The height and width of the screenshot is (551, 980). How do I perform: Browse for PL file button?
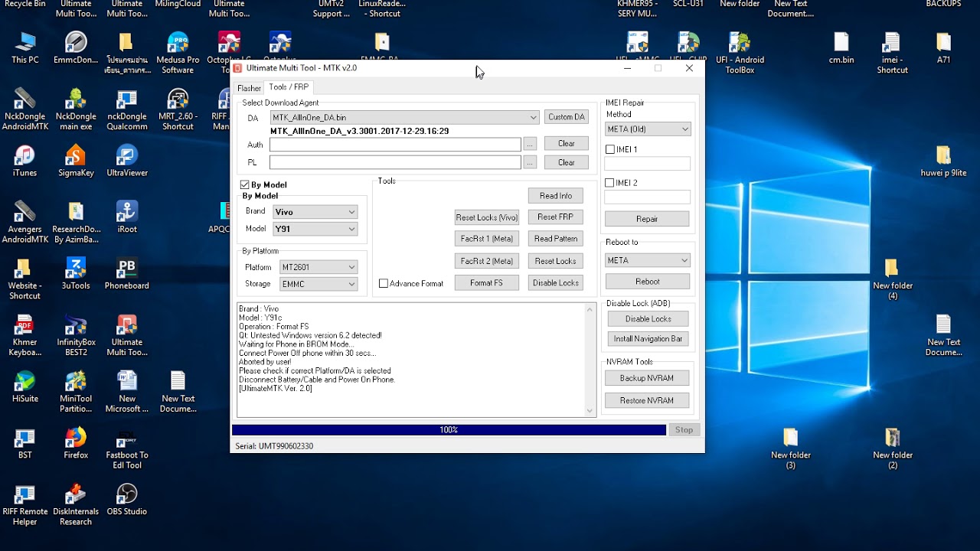[x=530, y=162]
